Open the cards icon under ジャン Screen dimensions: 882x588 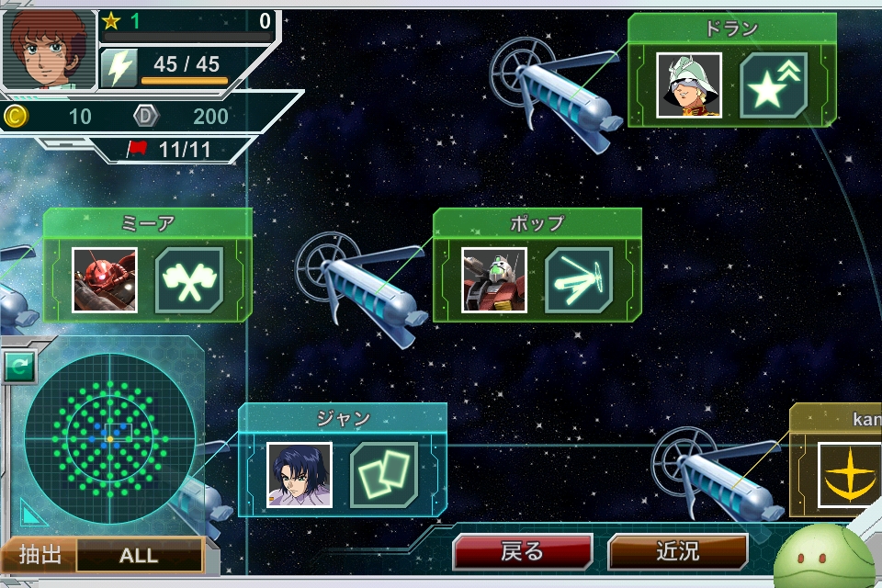[384, 475]
